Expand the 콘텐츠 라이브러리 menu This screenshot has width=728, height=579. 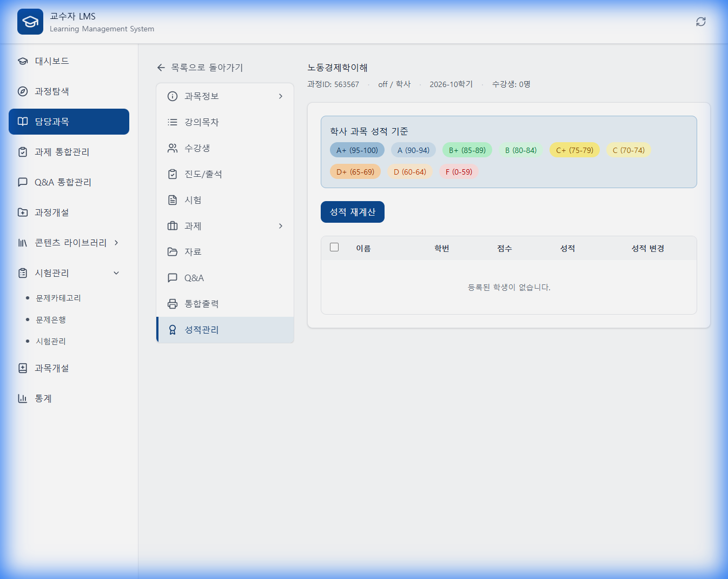pos(116,243)
